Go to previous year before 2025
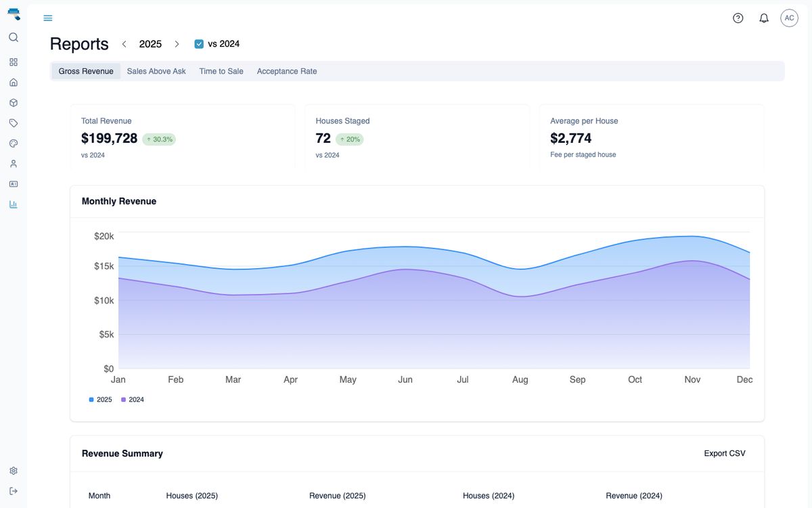The height and width of the screenshot is (508, 812). [124, 44]
